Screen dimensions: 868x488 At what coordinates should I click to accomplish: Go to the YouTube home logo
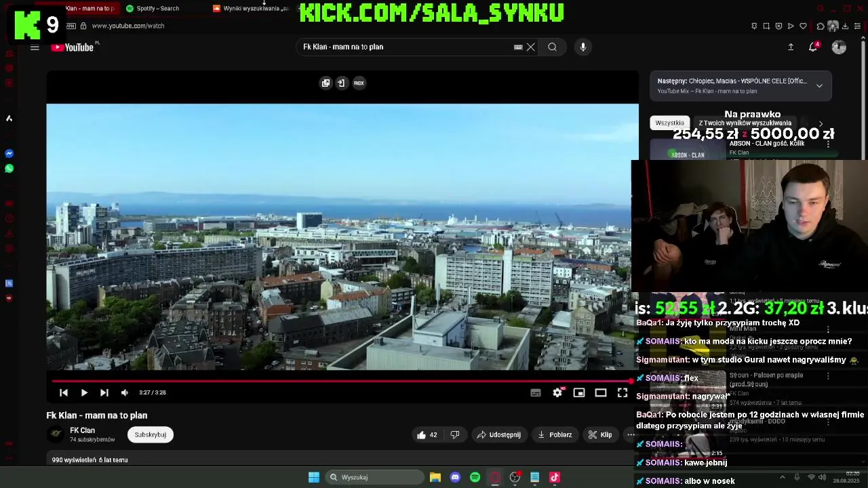pyautogui.click(x=72, y=47)
